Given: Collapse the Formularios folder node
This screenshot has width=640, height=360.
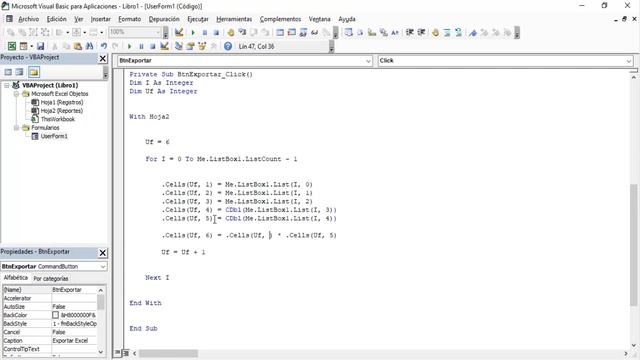Looking at the screenshot, I should 16,128.
